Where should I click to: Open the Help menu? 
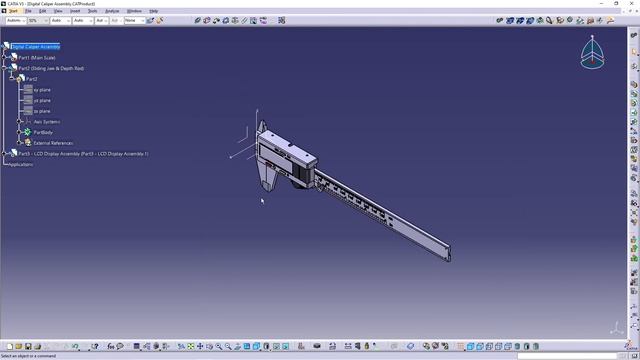[x=153, y=11]
